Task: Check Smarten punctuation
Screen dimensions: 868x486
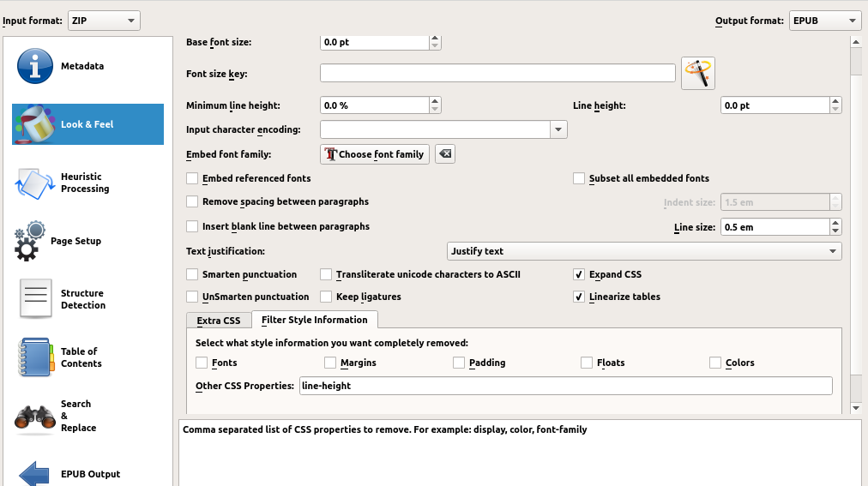Action: (192, 274)
